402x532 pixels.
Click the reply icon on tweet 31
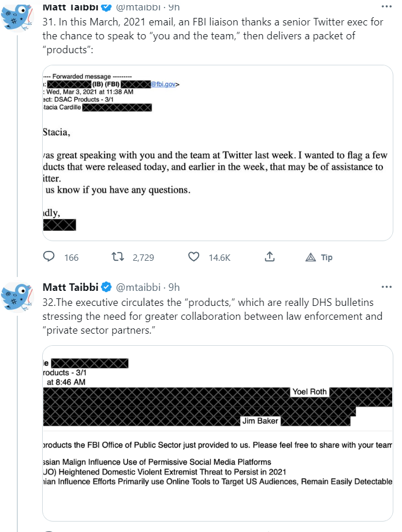click(x=50, y=257)
